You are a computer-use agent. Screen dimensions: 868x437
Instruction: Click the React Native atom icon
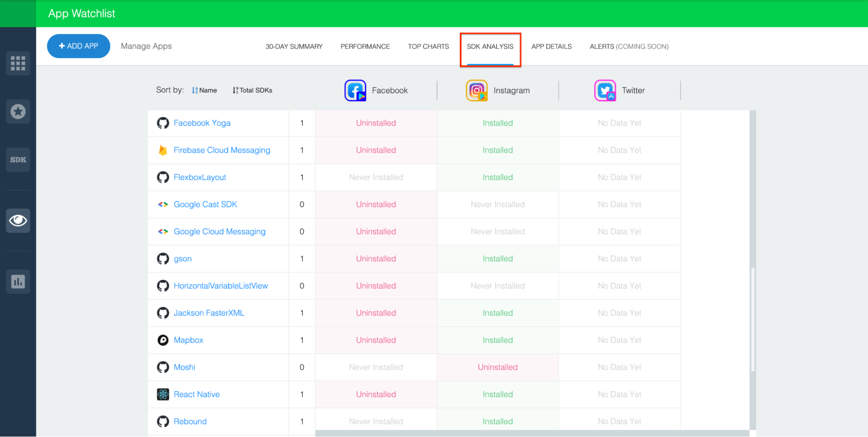163,394
